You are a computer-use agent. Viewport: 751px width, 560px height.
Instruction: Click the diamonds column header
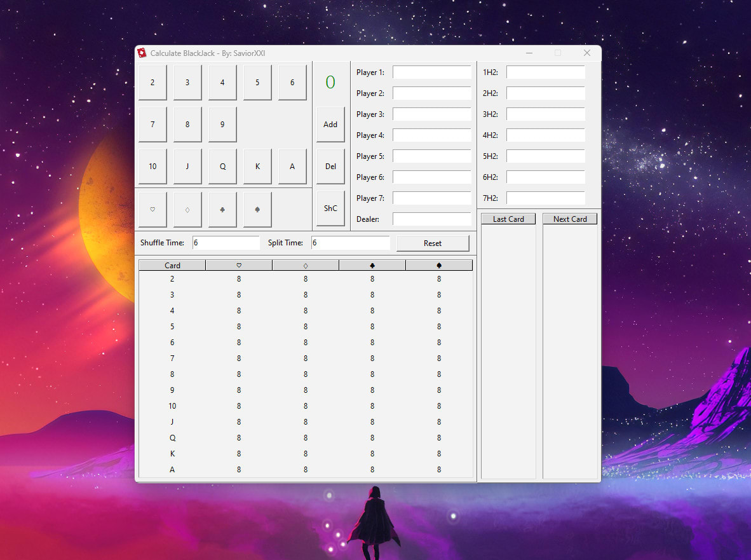306,266
